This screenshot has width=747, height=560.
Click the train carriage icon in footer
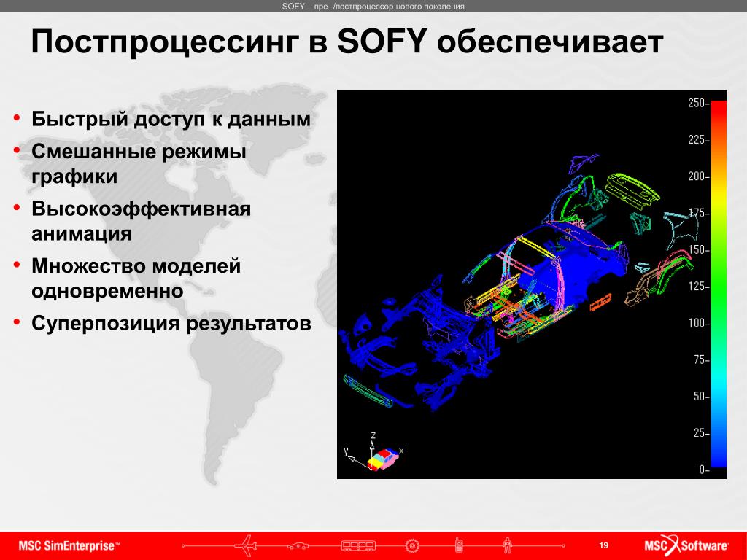(x=358, y=545)
